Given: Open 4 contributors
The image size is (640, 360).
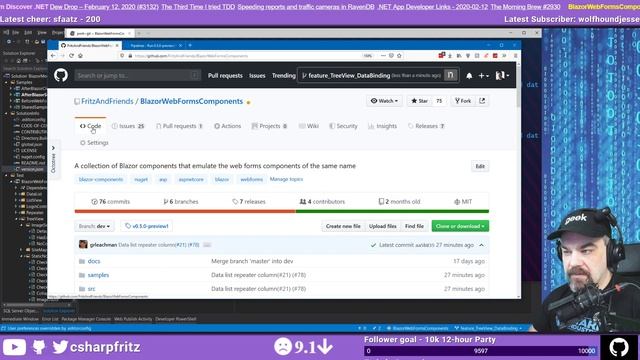Looking at the screenshot, I should 322,202.
